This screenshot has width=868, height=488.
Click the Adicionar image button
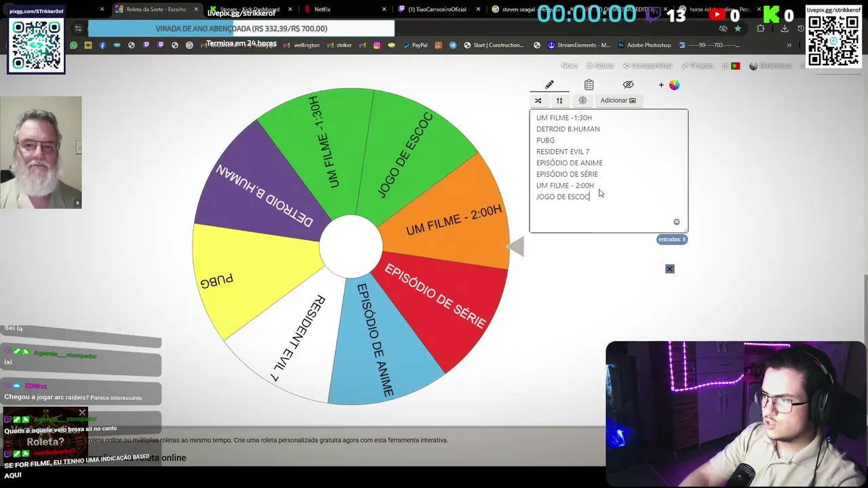(x=618, y=100)
